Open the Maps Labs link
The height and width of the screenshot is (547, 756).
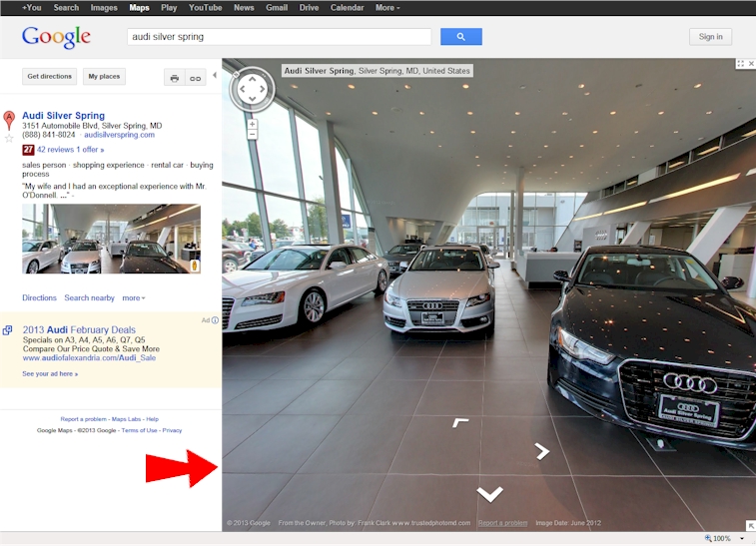(126, 419)
